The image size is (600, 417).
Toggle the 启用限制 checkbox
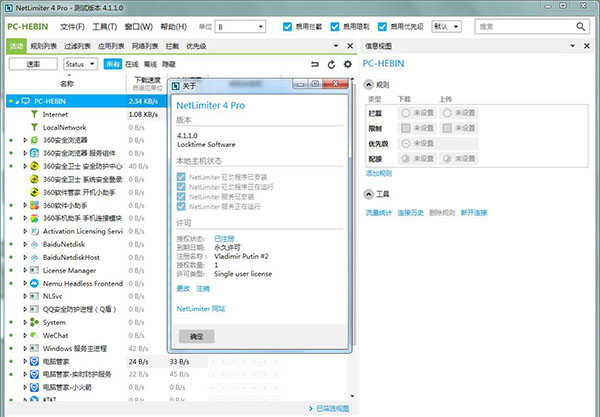[335, 26]
